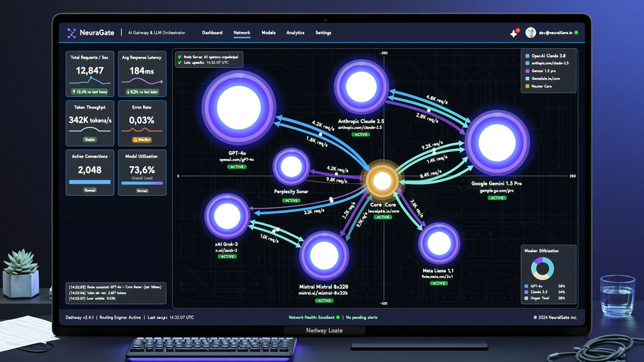This screenshot has width=644, height=362.
Task: Open the Analytics tab
Action: click(x=295, y=33)
